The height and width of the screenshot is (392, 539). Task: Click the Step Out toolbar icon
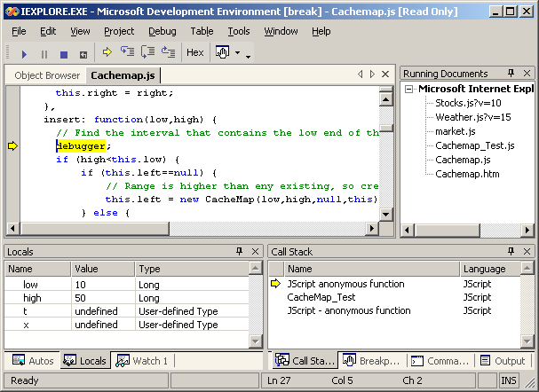(169, 51)
